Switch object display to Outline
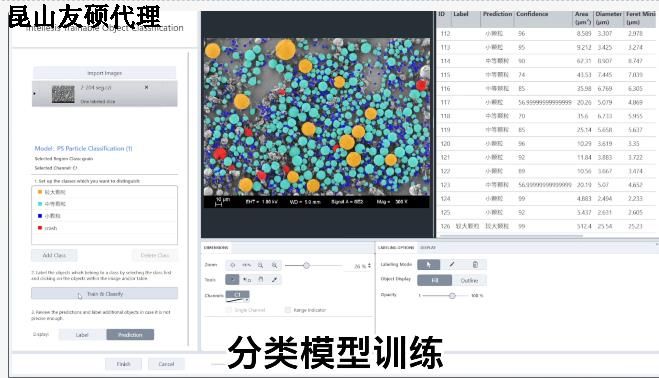The image size is (659, 378). point(469,280)
